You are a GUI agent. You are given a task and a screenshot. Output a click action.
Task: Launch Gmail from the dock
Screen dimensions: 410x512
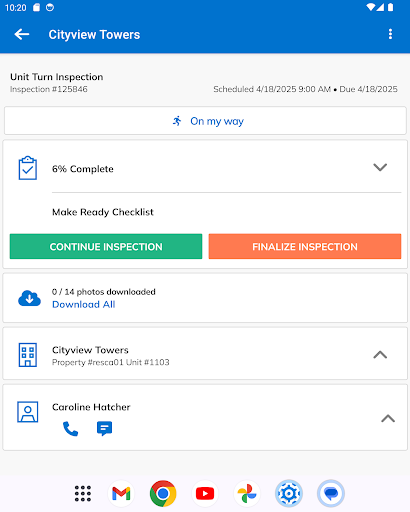pyautogui.click(x=121, y=493)
